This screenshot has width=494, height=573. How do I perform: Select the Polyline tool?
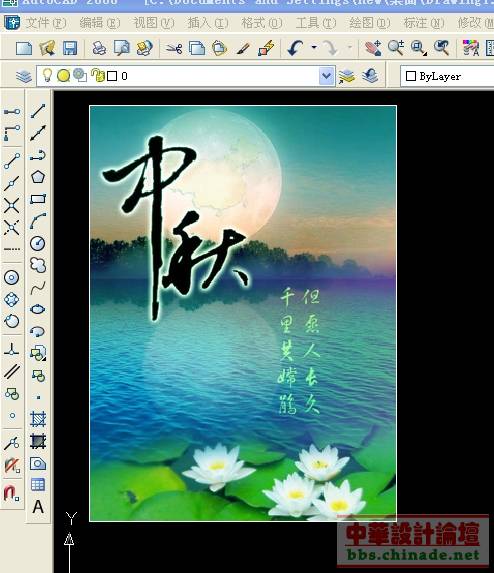coord(38,155)
